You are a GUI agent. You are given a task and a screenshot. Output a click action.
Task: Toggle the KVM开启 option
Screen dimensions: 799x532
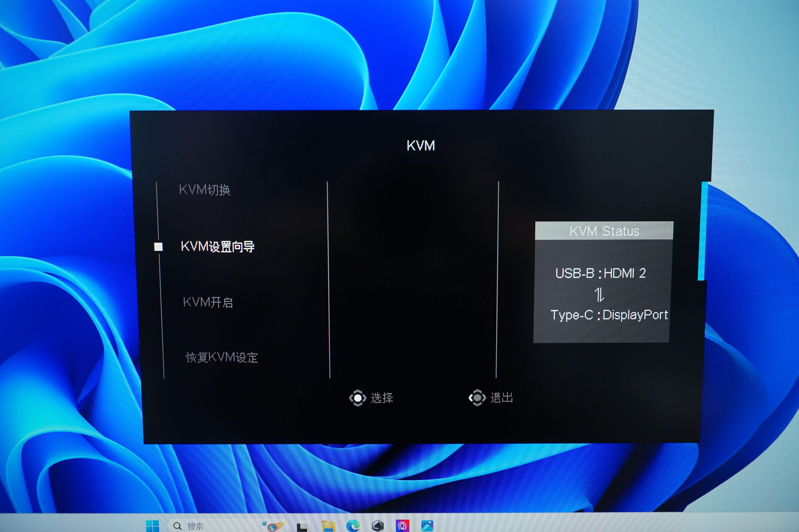pos(208,302)
